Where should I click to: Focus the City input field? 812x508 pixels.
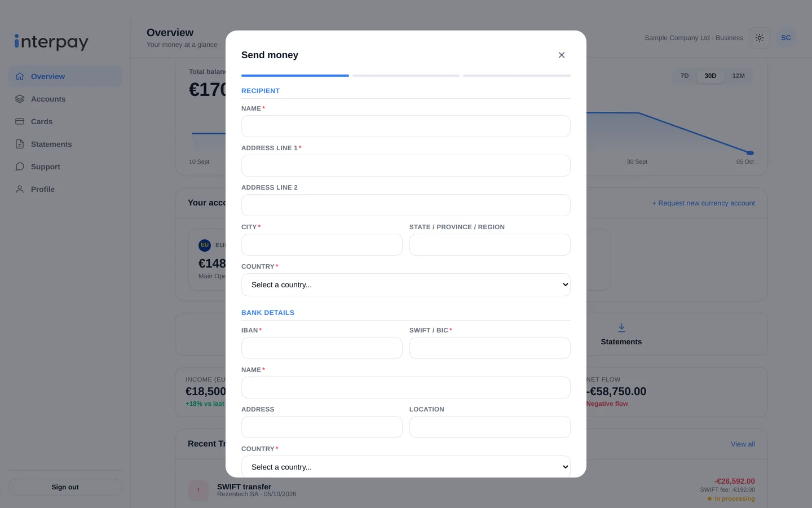(x=322, y=245)
